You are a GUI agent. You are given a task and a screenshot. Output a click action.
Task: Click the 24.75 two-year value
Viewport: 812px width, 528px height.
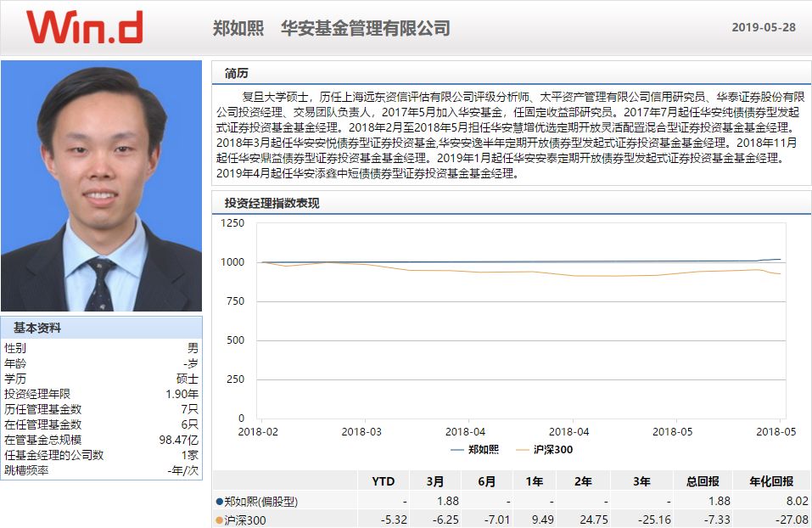[593, 520]
